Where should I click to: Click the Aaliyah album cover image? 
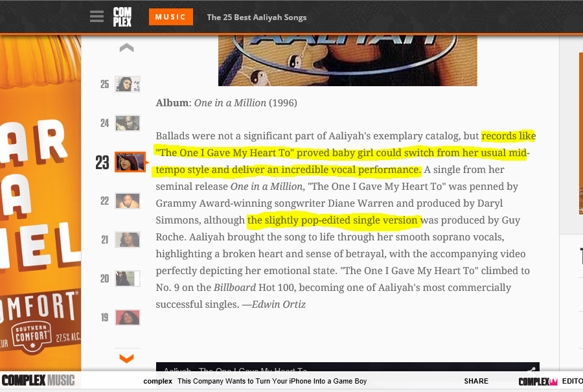point(348,61)
